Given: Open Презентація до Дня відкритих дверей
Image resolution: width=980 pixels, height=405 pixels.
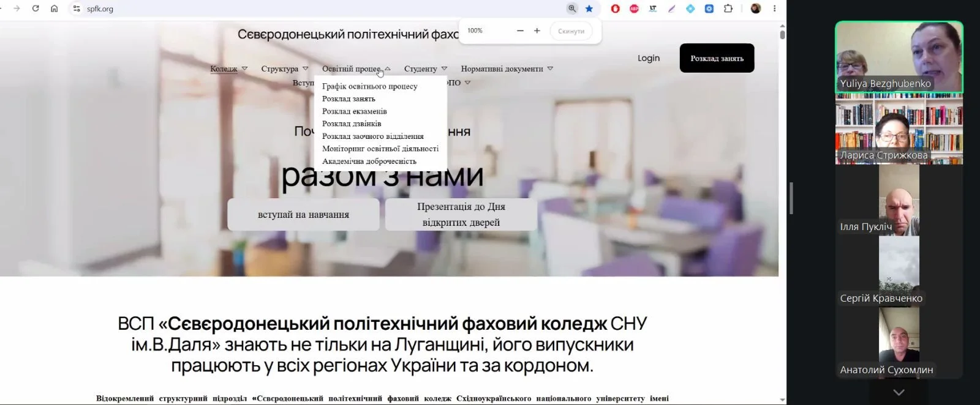Looking at the screenshot, I should 461,214.
